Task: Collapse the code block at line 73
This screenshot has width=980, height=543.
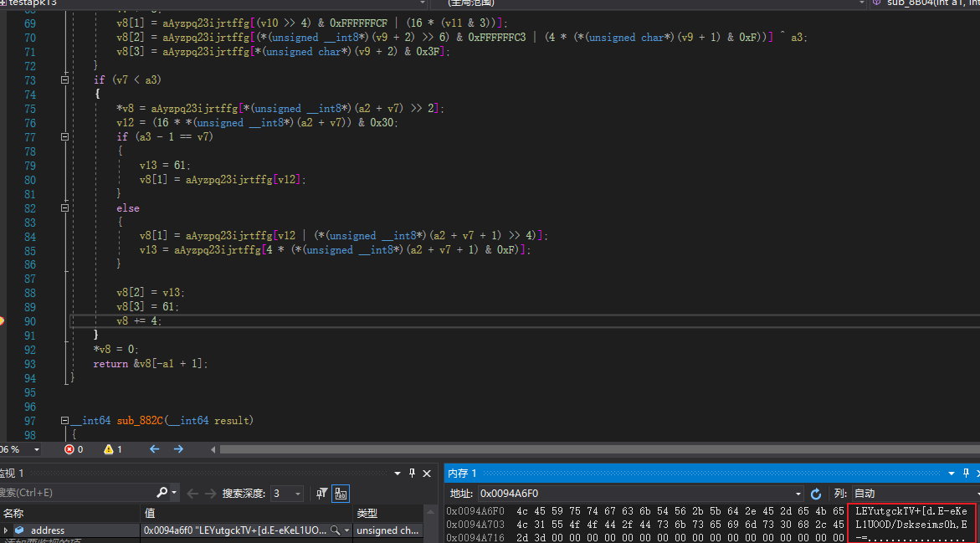Action: point(64,80)
